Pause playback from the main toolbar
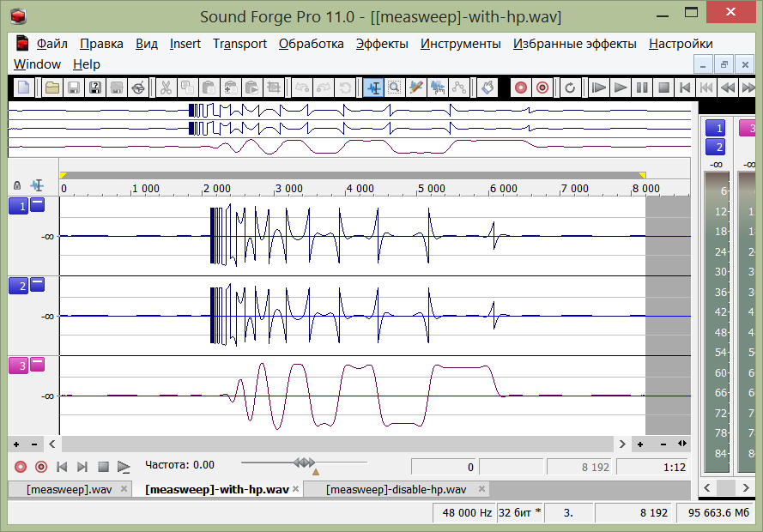Screen dimensions: 763x532 tap(642, 88)
